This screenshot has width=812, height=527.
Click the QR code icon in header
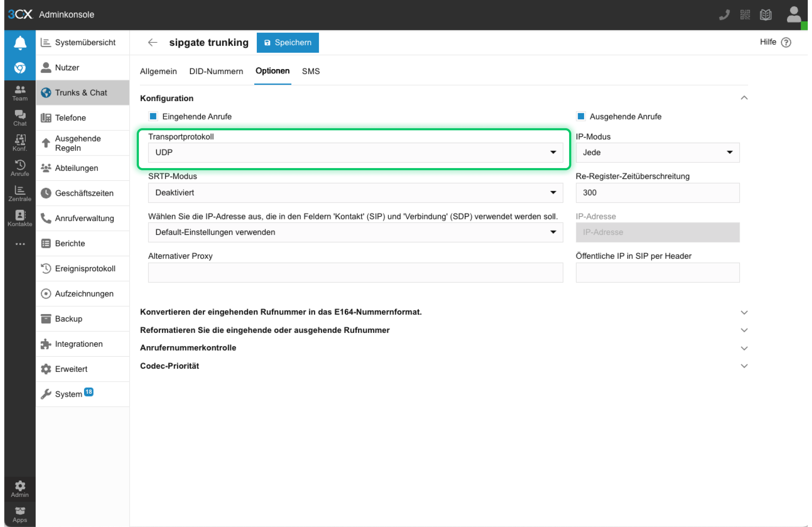tap(745, 15)
